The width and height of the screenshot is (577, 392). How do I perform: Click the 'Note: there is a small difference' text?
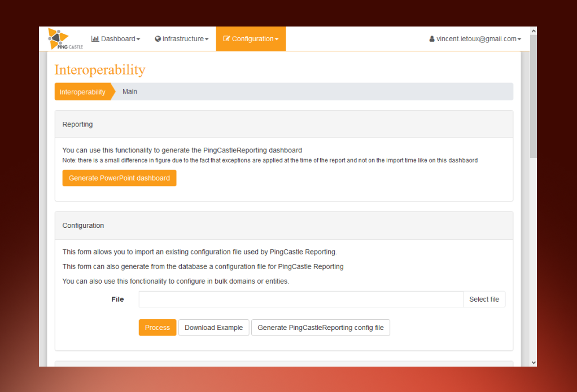pos(270,160)
